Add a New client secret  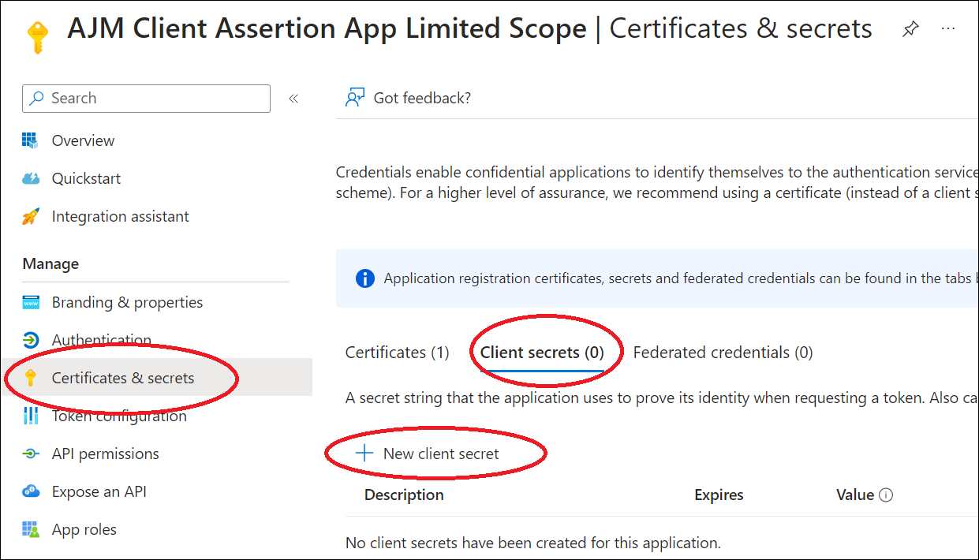pyautogui.click(x=430, y=454)
